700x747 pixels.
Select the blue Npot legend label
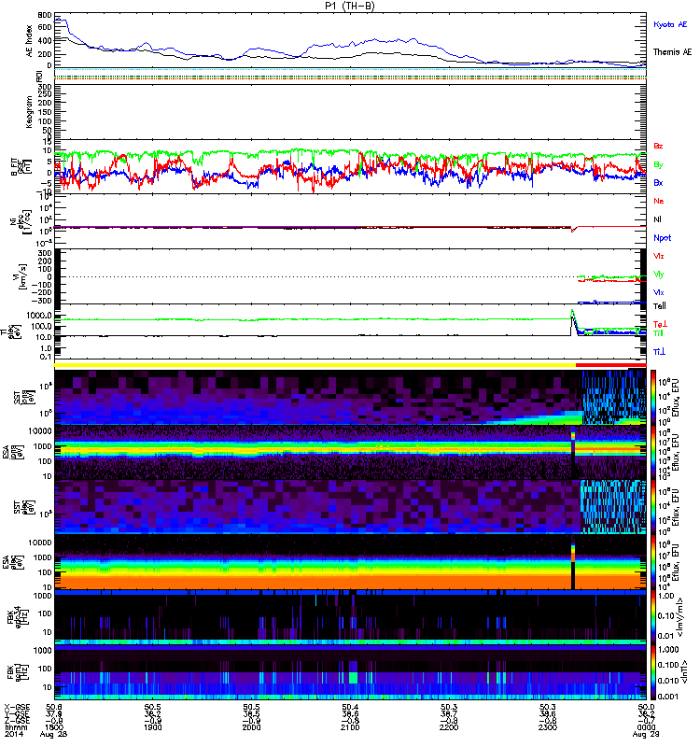[x=663, y=238]
